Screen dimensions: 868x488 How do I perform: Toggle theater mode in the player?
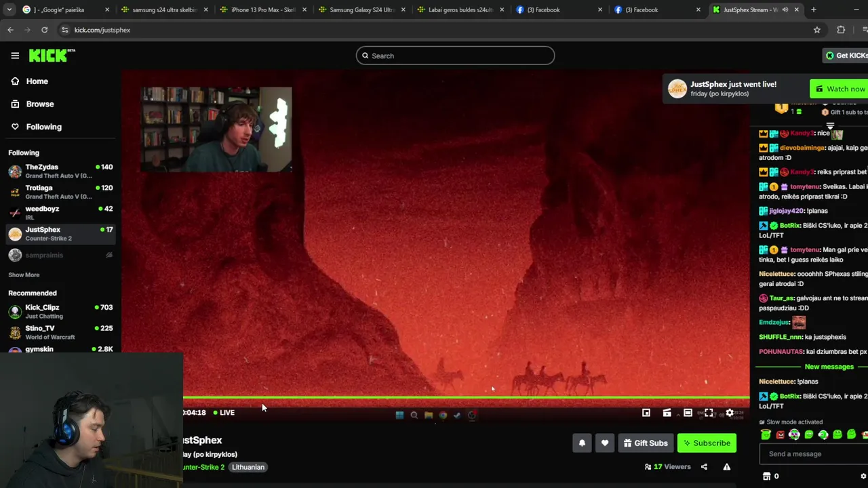[x=688, y=413]
